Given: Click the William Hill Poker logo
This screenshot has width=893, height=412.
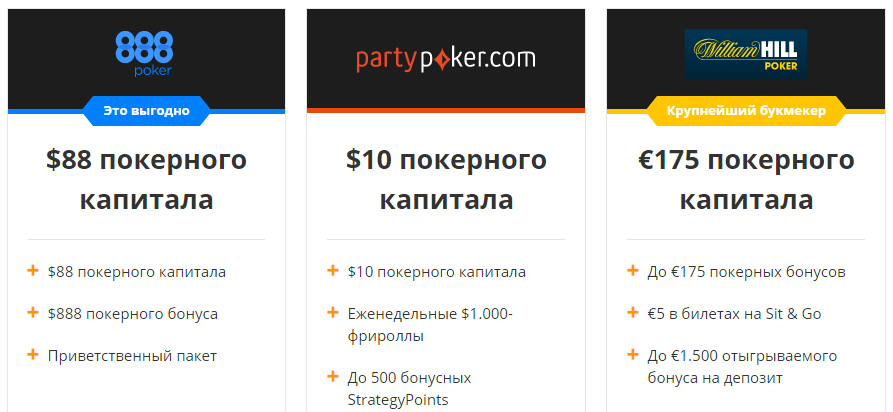Looking at the screenshot, I should (746, 53).
